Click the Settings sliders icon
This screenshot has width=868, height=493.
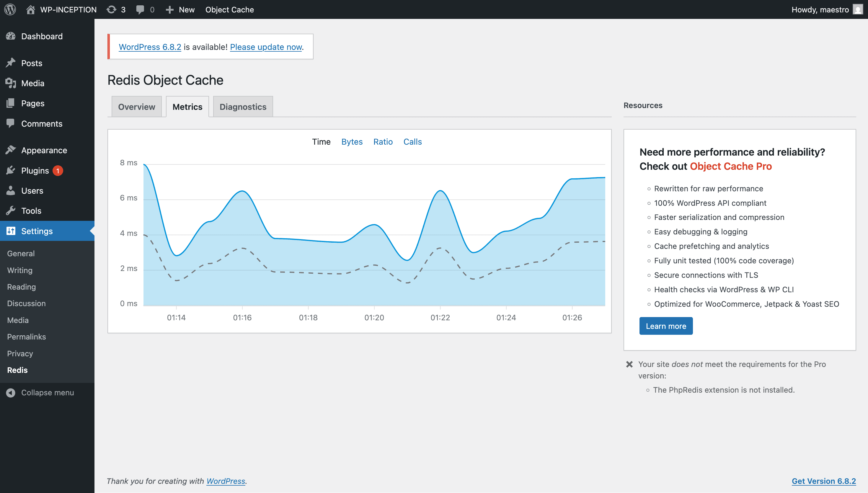[11, 231]
